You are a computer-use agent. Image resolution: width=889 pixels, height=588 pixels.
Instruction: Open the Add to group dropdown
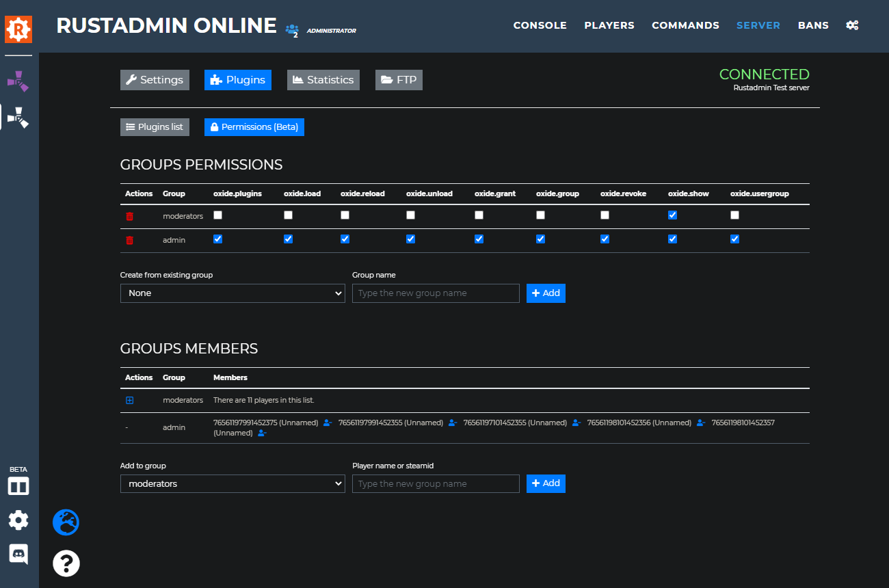[233, 484]
